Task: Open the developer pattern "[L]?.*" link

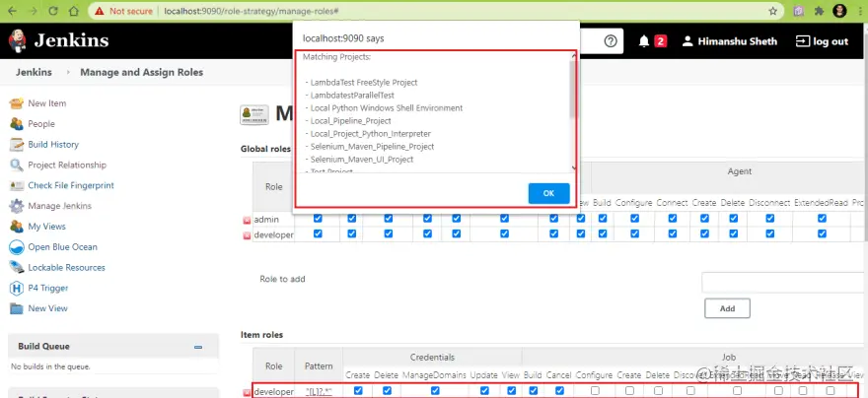Action: click(319, 392)
